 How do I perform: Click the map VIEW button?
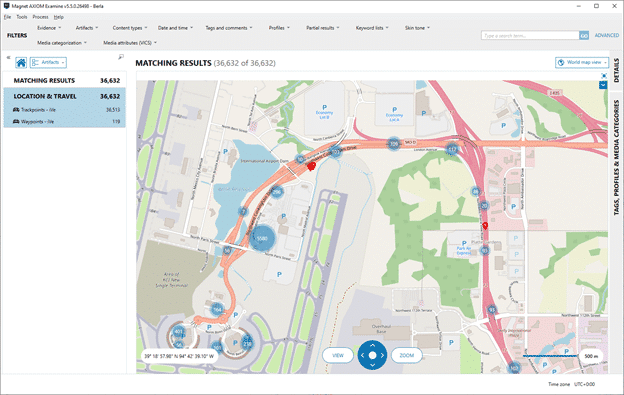point(338,356)
